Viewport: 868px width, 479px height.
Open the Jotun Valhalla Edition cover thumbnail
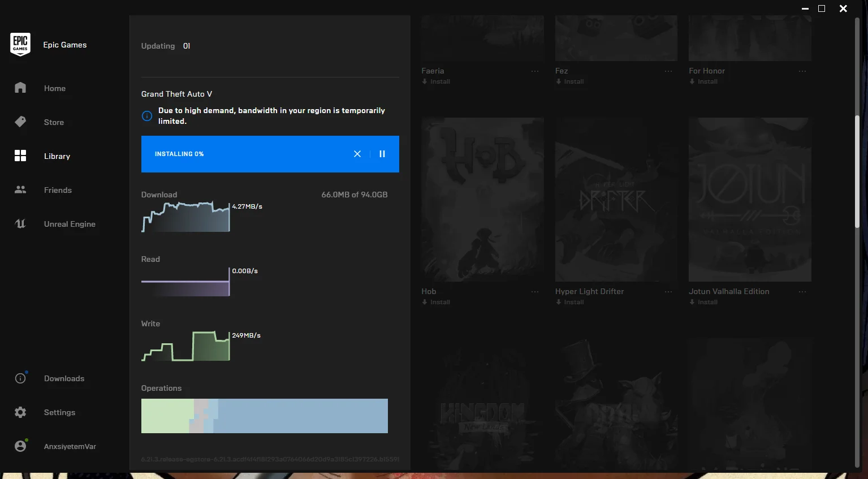pos(750,200)
